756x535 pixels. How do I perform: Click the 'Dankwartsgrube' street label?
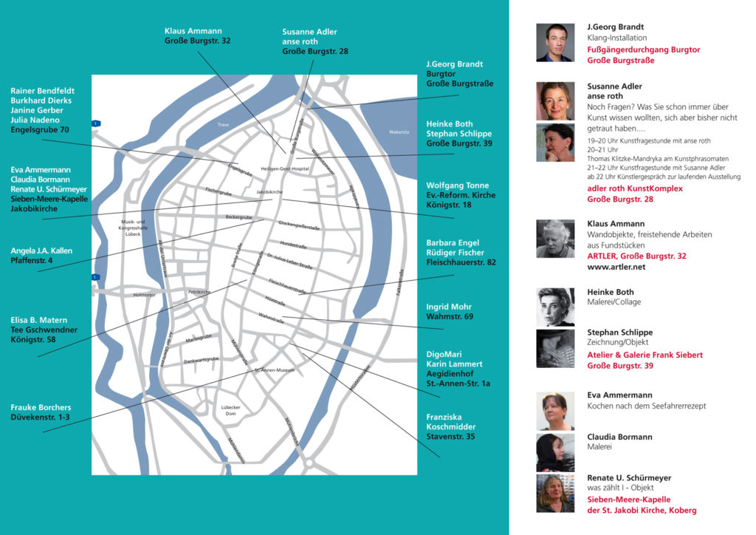click(x=201, y=361)
